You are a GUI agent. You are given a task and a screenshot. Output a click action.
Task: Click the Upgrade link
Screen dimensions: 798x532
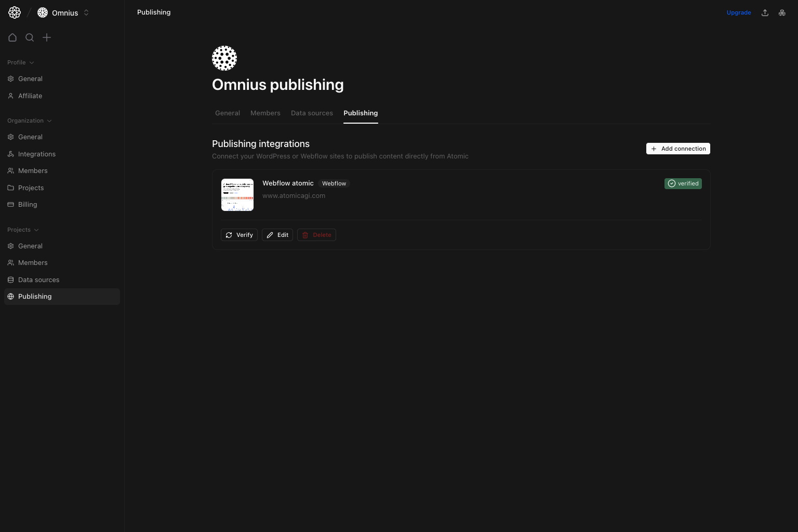click(739, 12)
